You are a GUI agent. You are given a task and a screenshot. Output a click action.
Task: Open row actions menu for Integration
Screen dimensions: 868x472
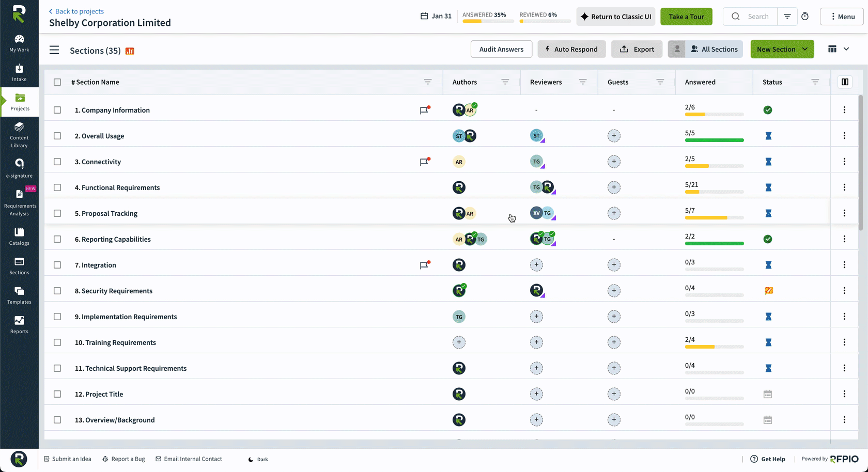click(844, 265)
